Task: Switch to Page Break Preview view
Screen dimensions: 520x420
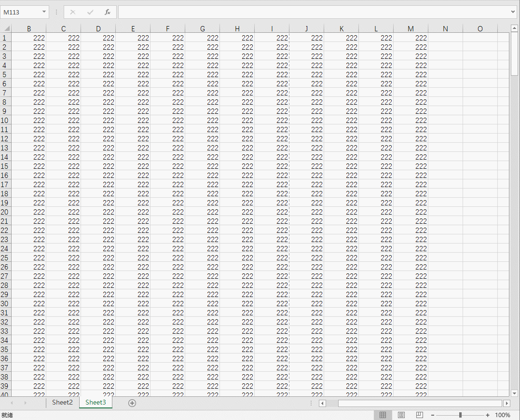Action: coord(419,415)
